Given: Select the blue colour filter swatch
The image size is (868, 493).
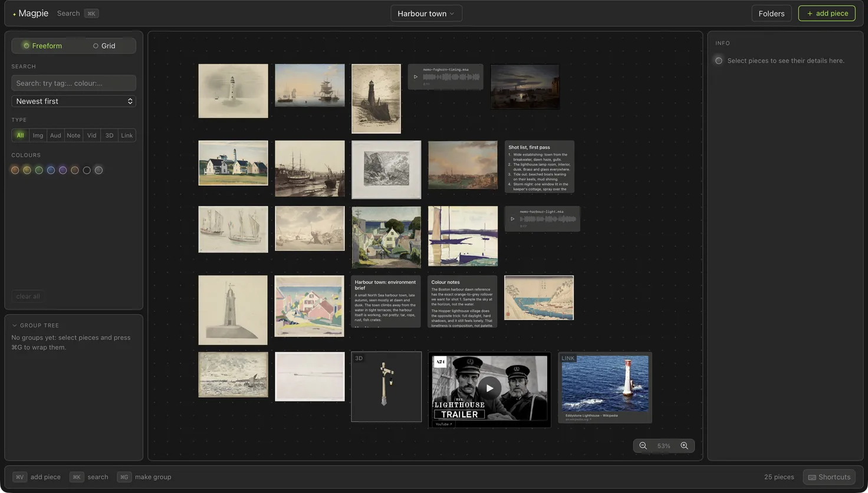Looking at the screenshot, I should 51,170.
